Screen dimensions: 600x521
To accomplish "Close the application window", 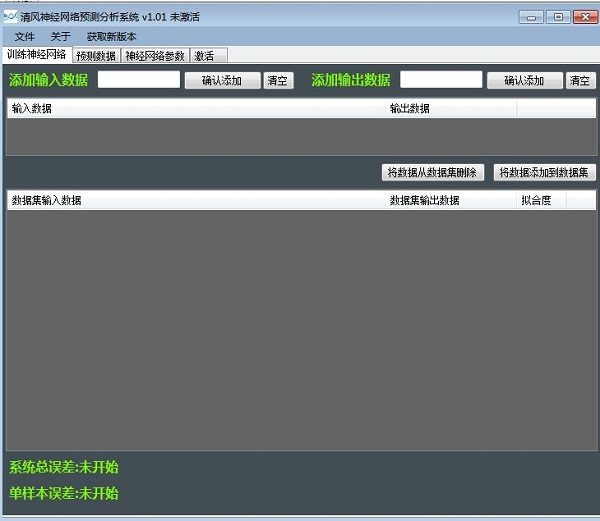I will click(585, 17).
